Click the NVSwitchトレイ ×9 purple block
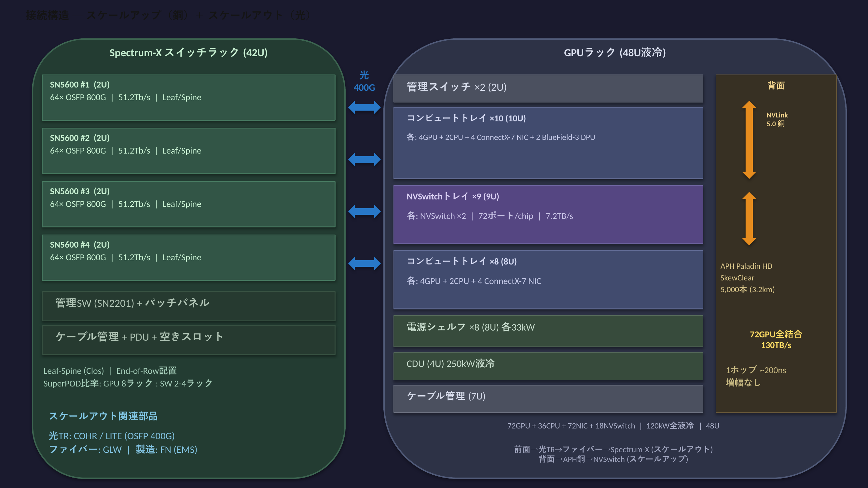This screenshot has width=868, height=488. [548, 214]
